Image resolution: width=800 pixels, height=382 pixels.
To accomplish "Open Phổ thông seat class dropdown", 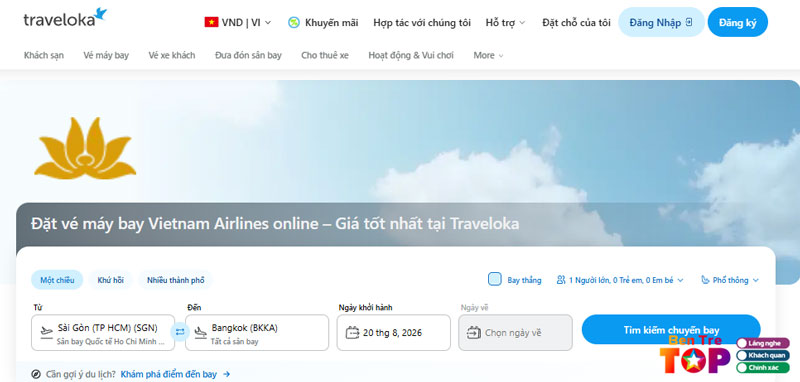I will coord(730,280).
